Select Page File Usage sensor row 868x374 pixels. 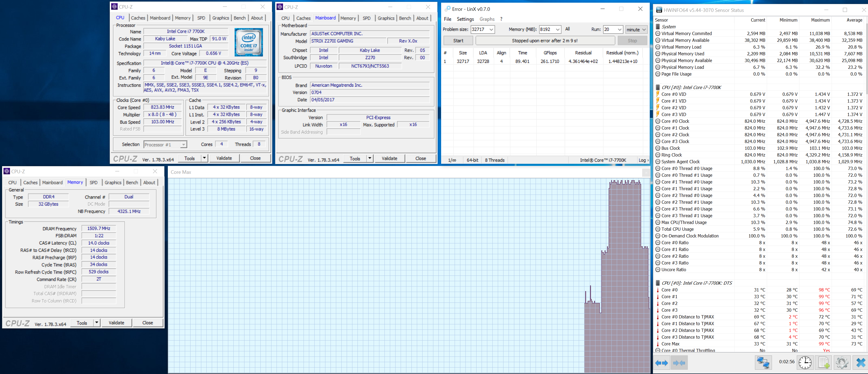760,74
